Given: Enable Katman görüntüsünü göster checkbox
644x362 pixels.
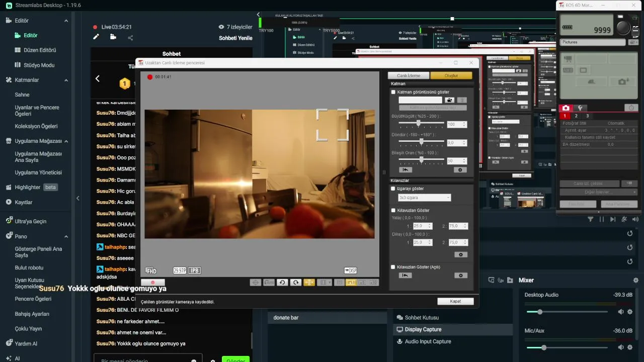Looking at the screenshot, I should (x=393, y=92).
